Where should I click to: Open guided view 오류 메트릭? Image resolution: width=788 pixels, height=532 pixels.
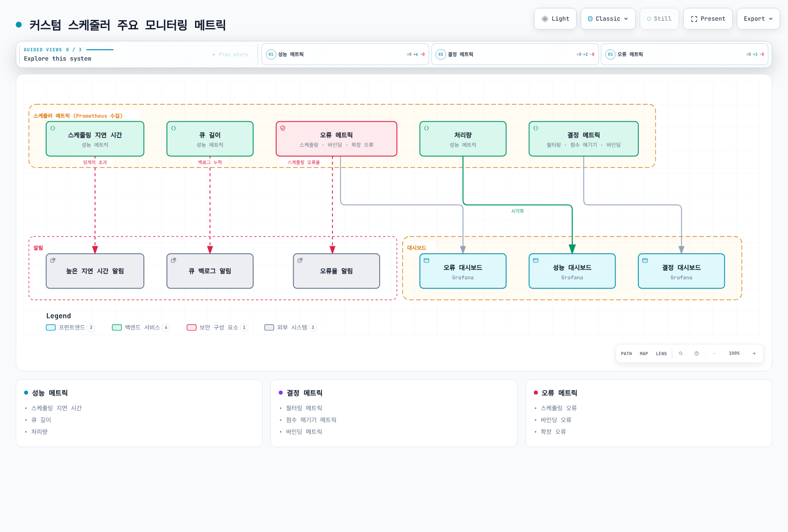point(685,54)
